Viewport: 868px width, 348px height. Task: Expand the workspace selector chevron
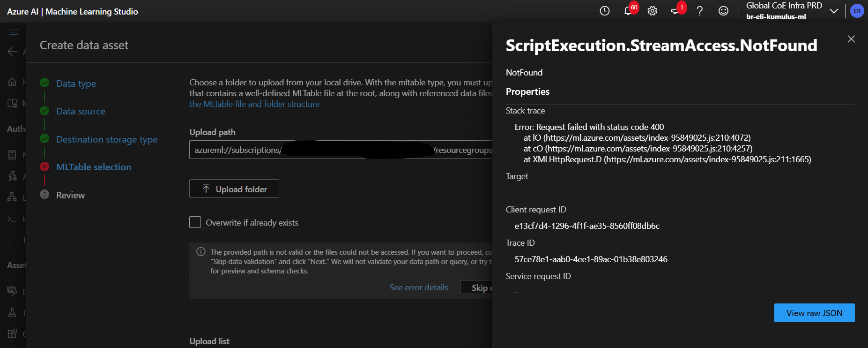tap(834, 11)
